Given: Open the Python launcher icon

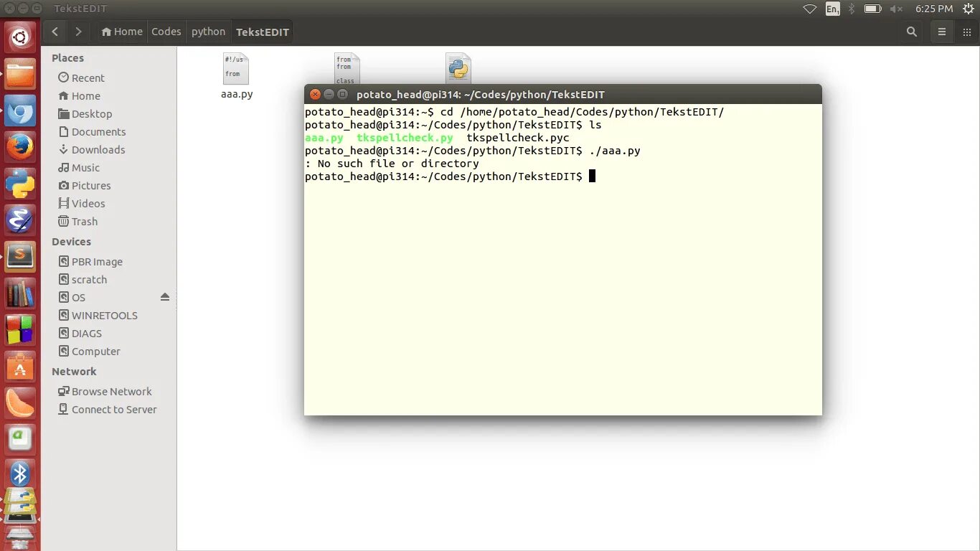Looking at the screenshot, I should pos(20,184).
